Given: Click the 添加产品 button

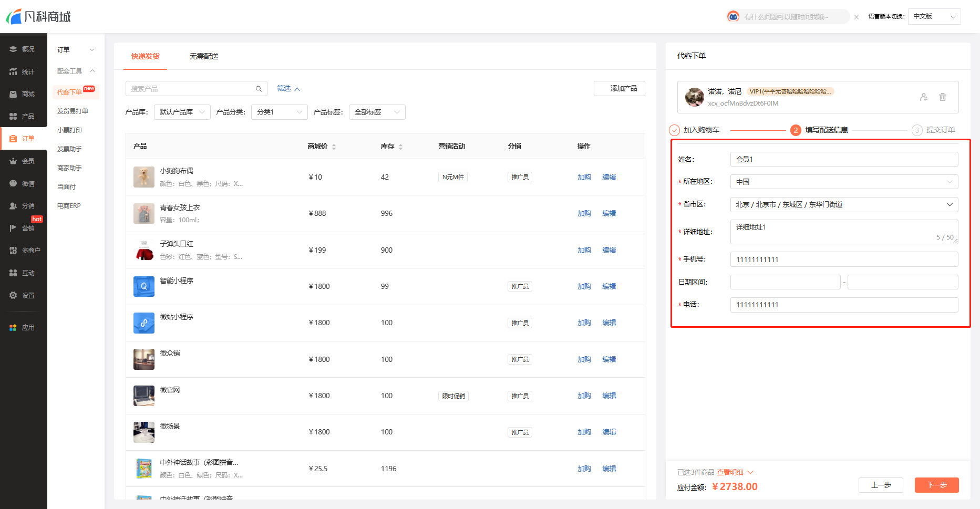Looking at the screenshot, I should [620, 89].
